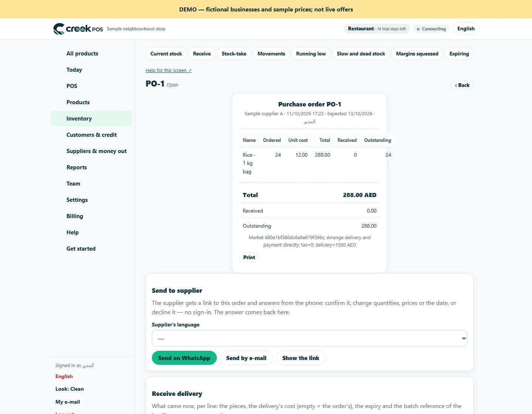The height and width of the screenshot is (414, 532).
Task: Open the Supplier's language dropdown
Action: click(x=310, y=338)
